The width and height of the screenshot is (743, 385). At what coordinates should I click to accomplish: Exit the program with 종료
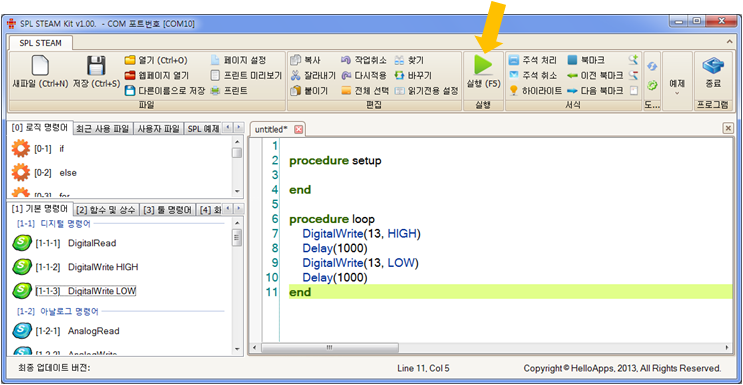pyautogui.click(x=713, y=72)
